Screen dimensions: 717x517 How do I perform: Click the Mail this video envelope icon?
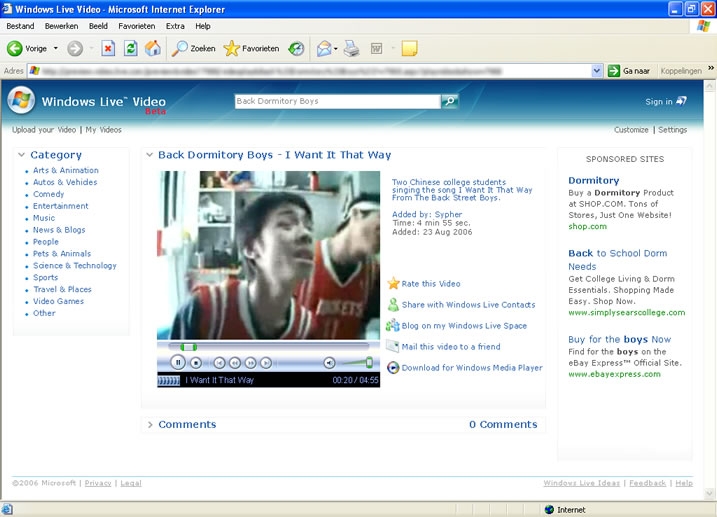(393, 346)
